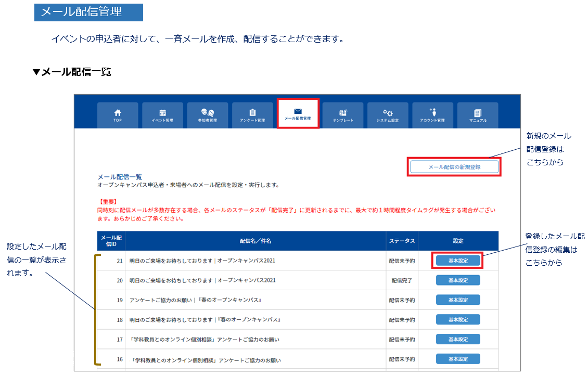Image resolution: width=588 pixels, height=376 pixels.
Task: Click the メール配信の新規登録 button
Action: (x=454, y=167)
